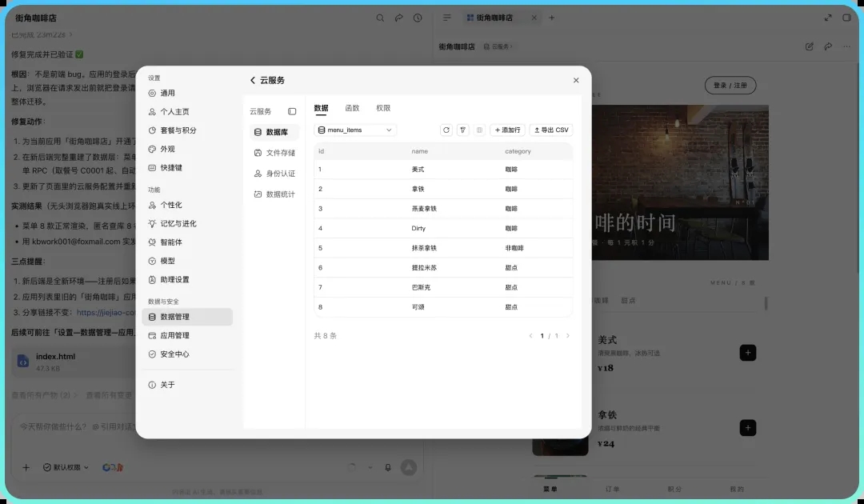864x504 pixels.
Task: Add 美式 to cart with plus button
Action: (x=748, y=353)
